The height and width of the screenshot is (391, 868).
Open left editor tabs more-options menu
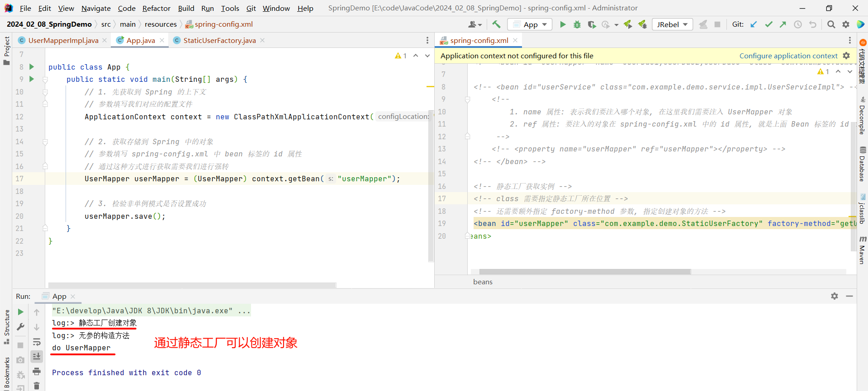[427, 40]
